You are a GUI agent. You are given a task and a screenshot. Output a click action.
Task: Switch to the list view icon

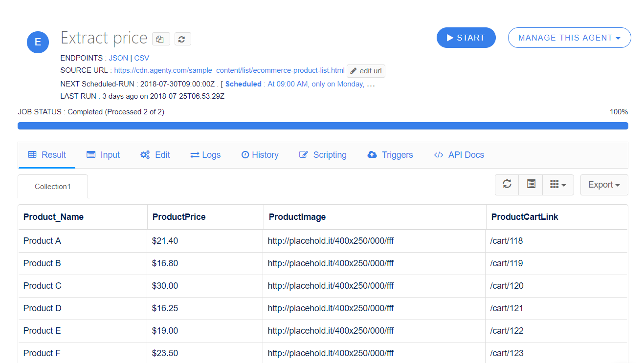point(531,185)
